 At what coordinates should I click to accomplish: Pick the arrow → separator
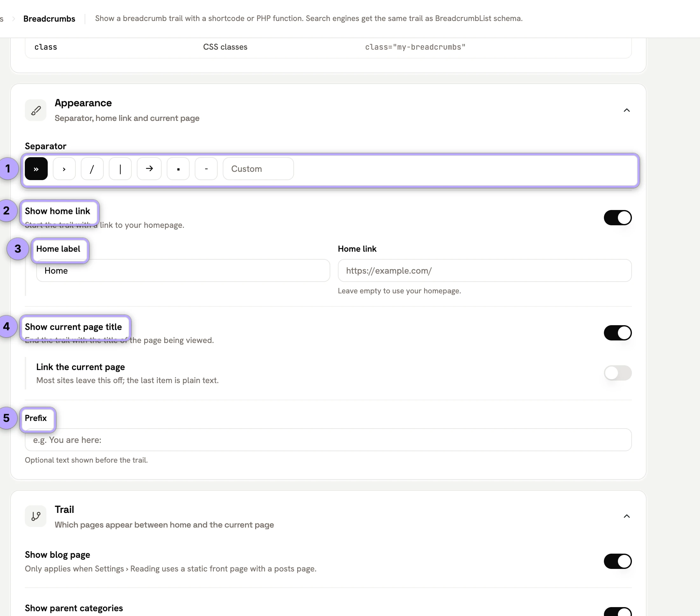(149, 169)
